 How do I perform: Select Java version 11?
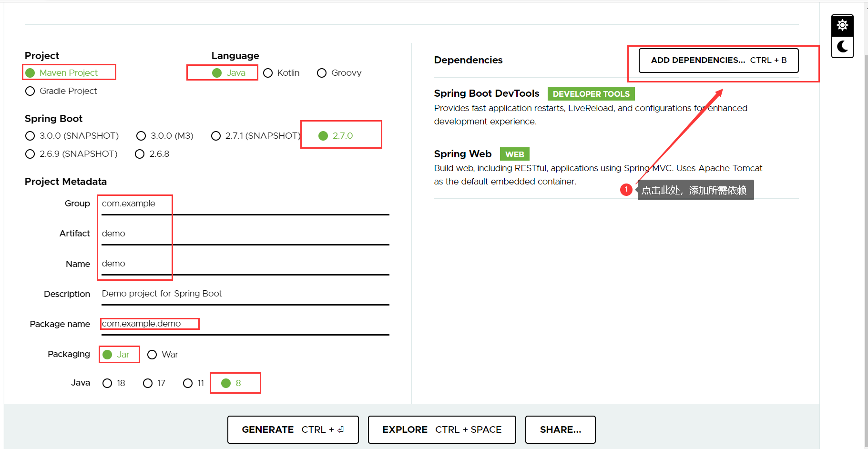[x=194, y=383]
